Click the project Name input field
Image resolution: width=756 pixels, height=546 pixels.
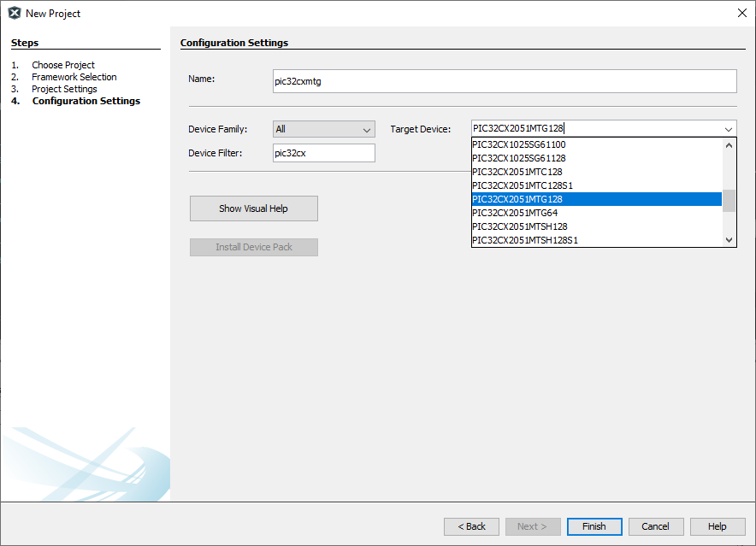(x=505, y=81)
